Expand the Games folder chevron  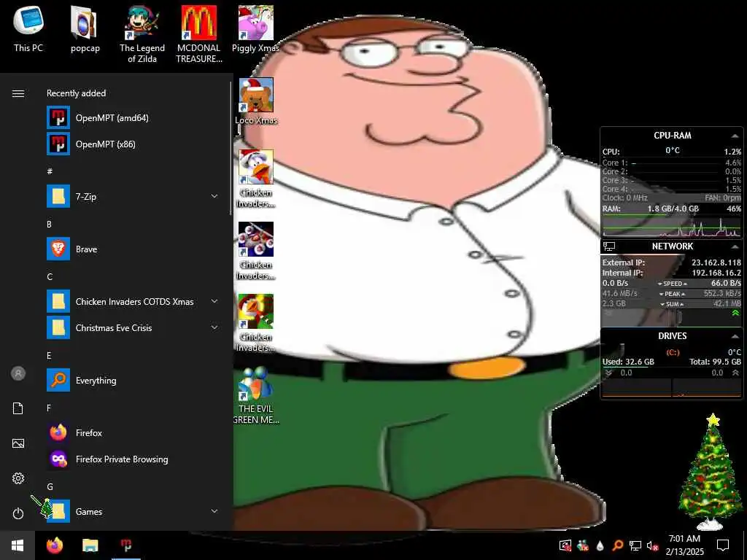[x=214, y=511]
